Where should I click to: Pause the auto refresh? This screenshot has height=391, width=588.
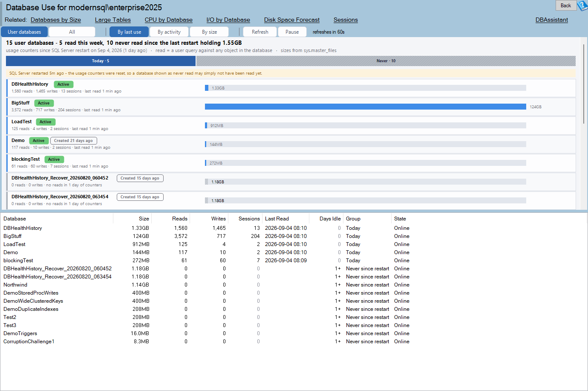pyautogui.click(x=292, y=32)
